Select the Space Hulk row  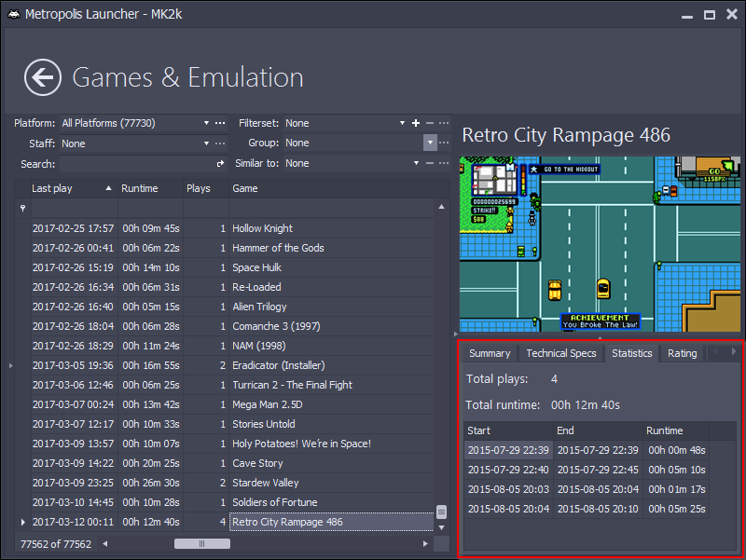point(232,267)
